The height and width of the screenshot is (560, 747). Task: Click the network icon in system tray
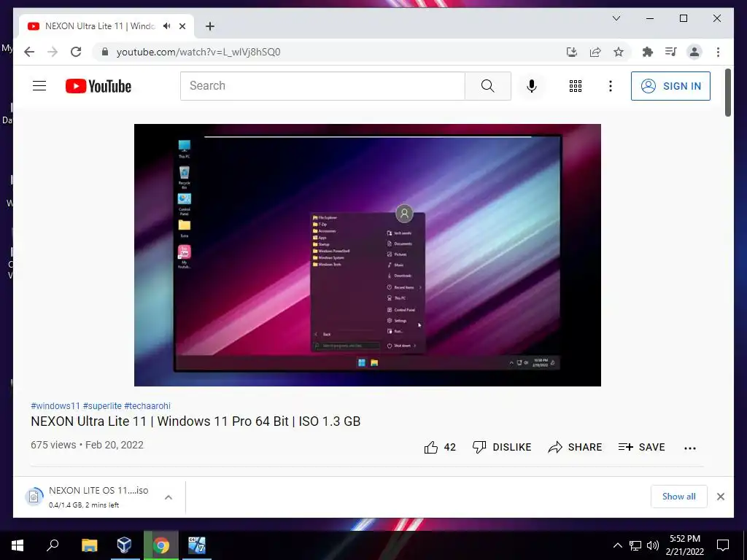click(x=635, y=545)
